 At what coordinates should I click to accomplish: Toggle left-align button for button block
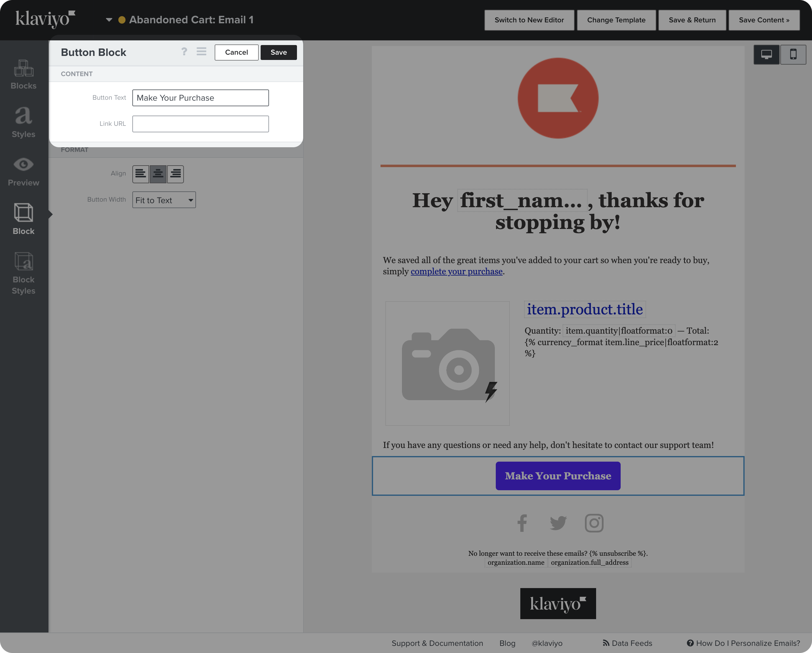coord(140,173)
